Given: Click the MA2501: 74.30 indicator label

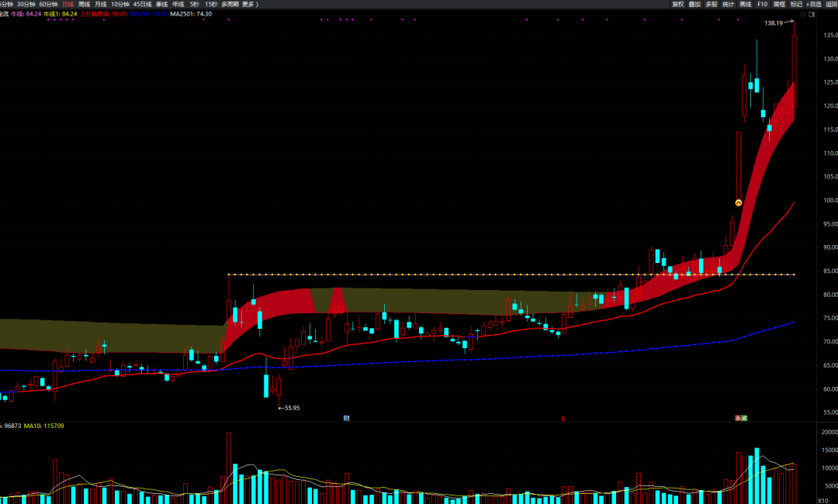Looking at the screenshot, I should [191, 14].
